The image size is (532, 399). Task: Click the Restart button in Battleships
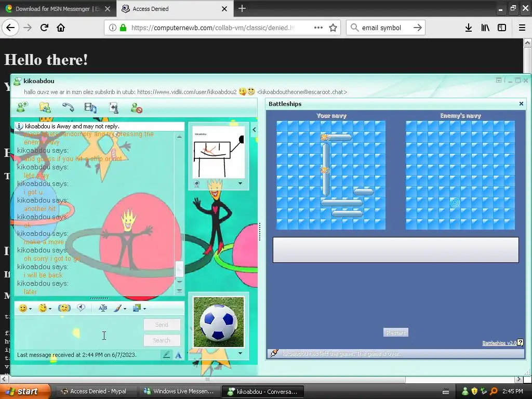[396, 333]
